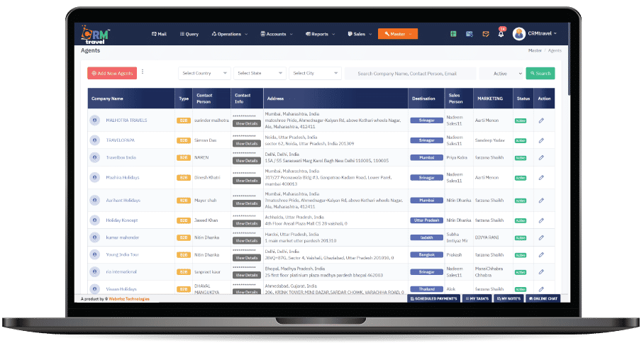Screen dimensions: 644x343
Task: Edit the ria international agent row
Action: (x=541, y=272)
